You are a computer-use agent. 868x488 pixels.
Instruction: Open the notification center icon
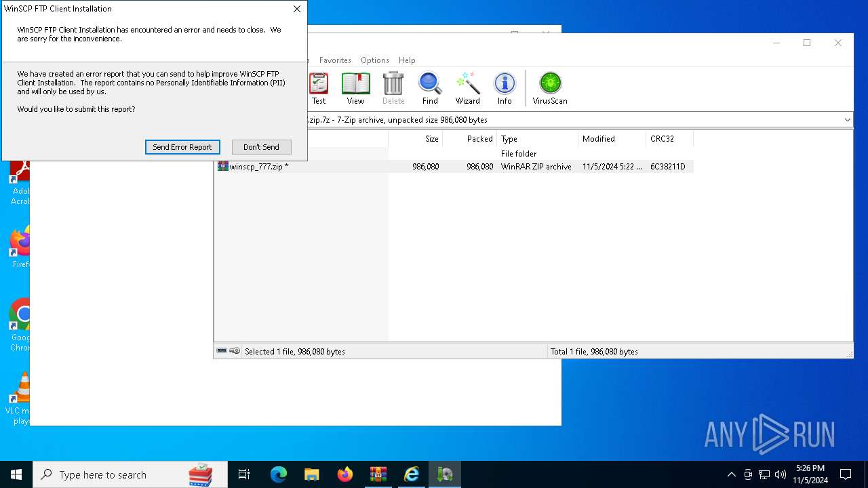click(846, 474)
